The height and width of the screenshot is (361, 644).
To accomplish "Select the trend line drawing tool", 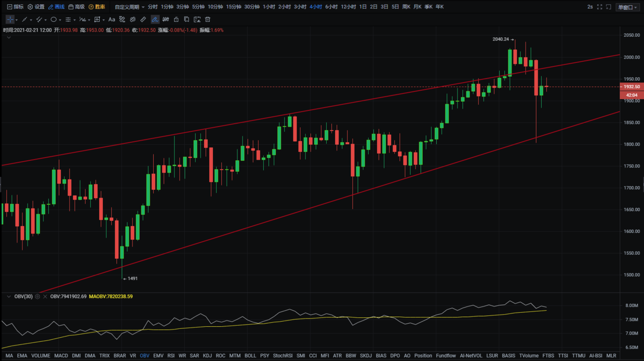I will [24, 19].
